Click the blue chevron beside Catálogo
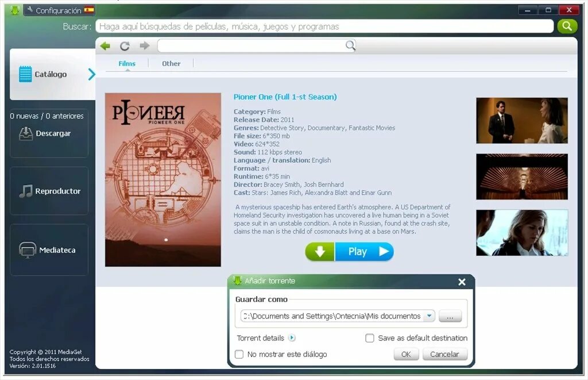Viewport: 588px width, 380px height. (x=91, y=74)
